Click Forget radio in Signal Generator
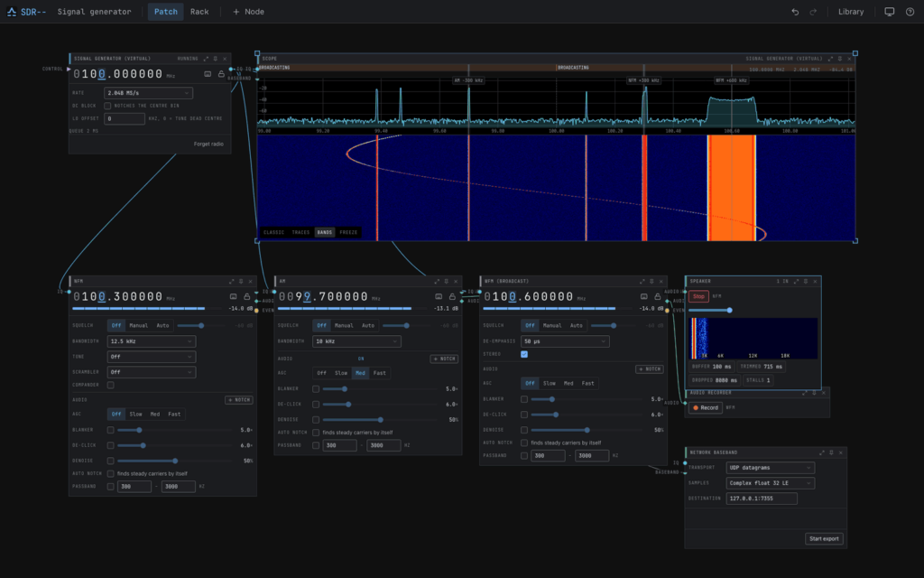 tap(208, 144)
